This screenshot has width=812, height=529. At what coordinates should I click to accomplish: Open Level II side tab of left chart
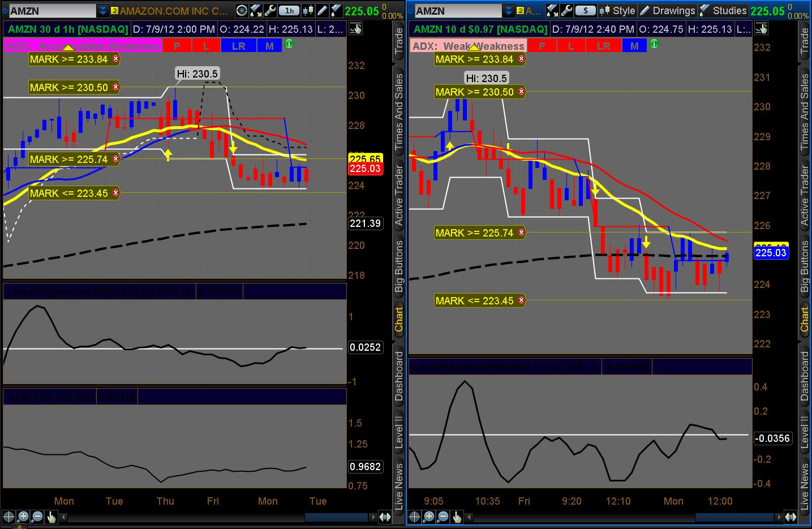pyautogui.click(x=398, y=432)
